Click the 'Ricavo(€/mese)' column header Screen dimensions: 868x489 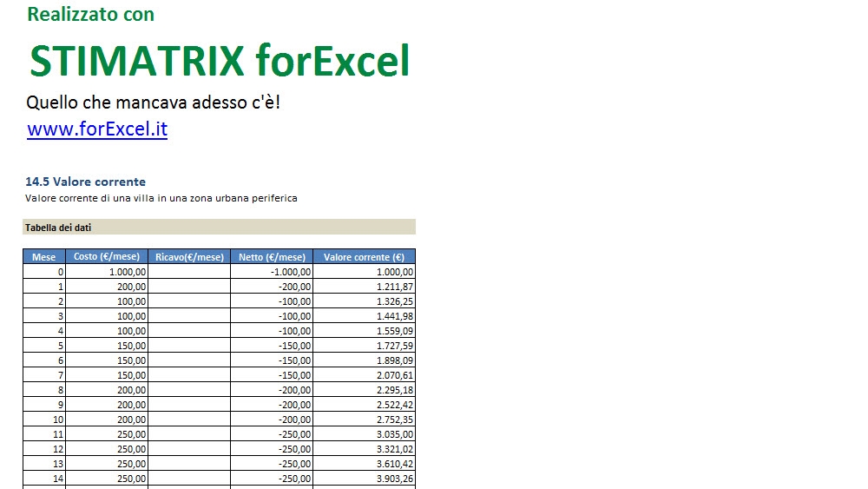point(189,256)
